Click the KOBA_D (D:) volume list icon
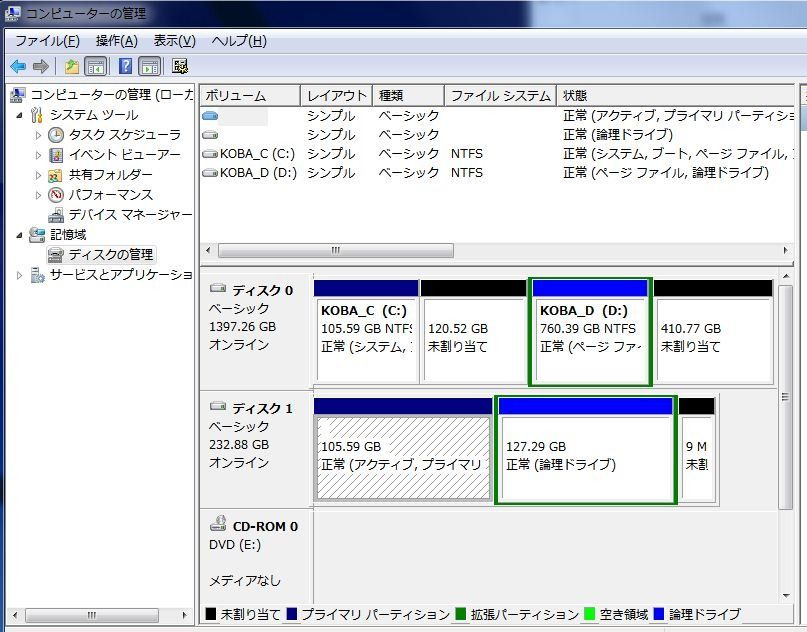The width and height of the screenshot is (807, 632). (x=209, y=173)
